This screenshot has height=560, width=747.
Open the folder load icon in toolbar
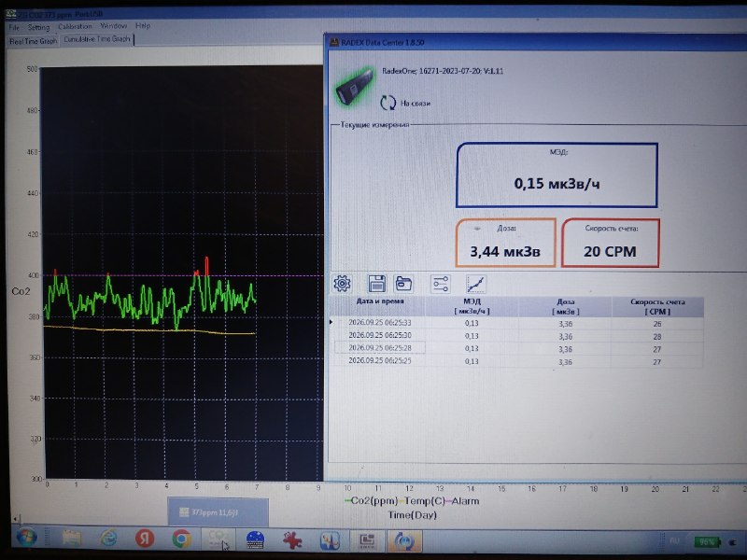(404, 284)
